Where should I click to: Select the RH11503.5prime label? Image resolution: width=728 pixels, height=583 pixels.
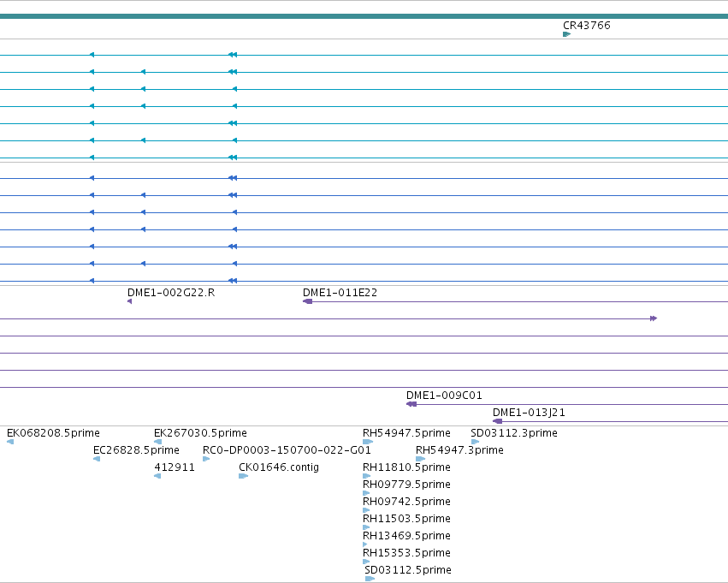(x=406, y=519)
